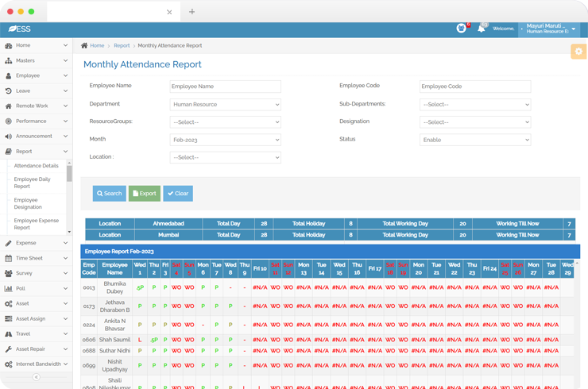Expand the Masters menu chevron

tap(66, 60)
